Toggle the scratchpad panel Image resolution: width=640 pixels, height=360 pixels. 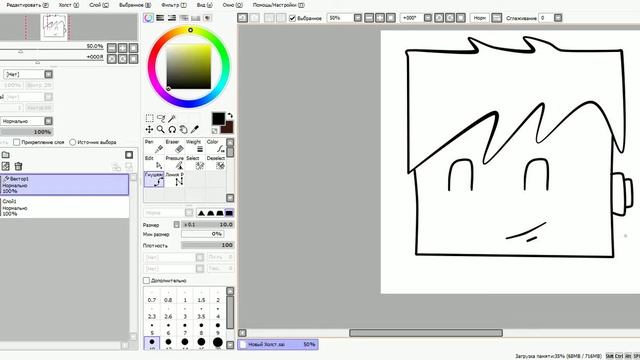208,18
